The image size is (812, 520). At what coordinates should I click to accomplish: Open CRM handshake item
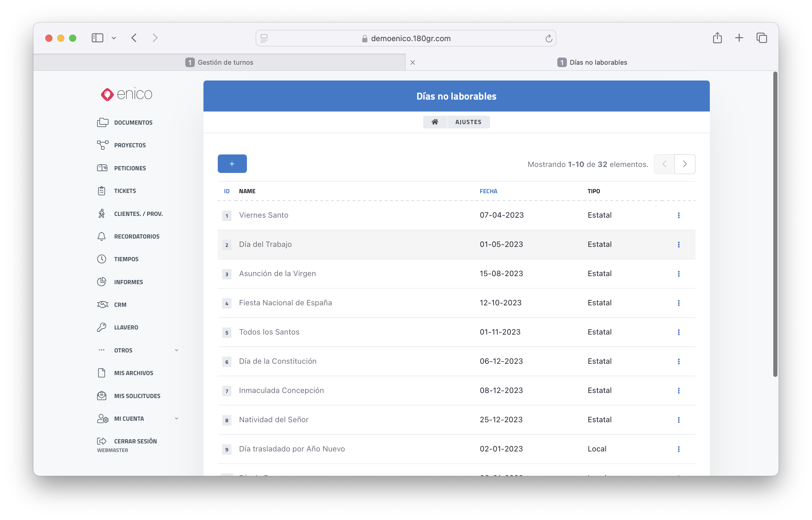pyautogui.click(x=120, y=304)
